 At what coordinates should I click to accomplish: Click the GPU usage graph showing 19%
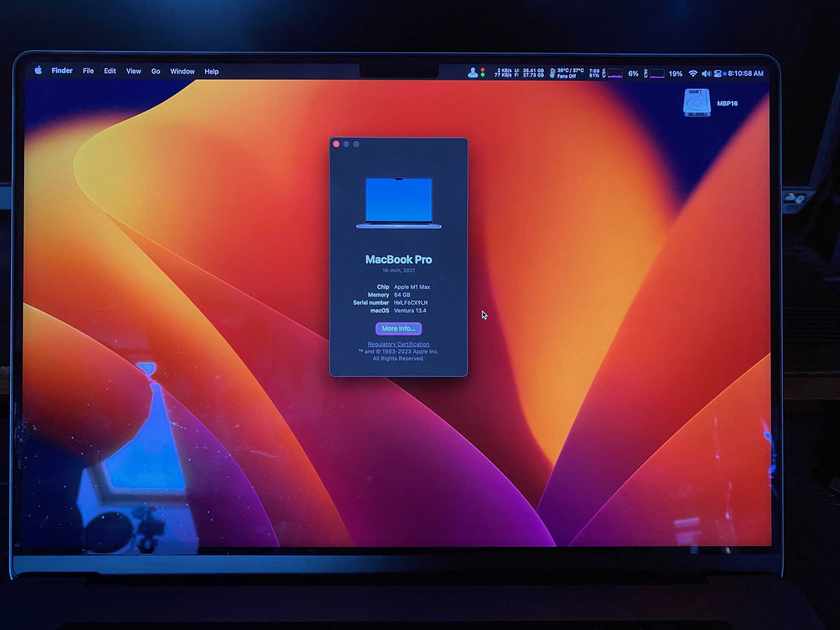[x=657, y=74]
